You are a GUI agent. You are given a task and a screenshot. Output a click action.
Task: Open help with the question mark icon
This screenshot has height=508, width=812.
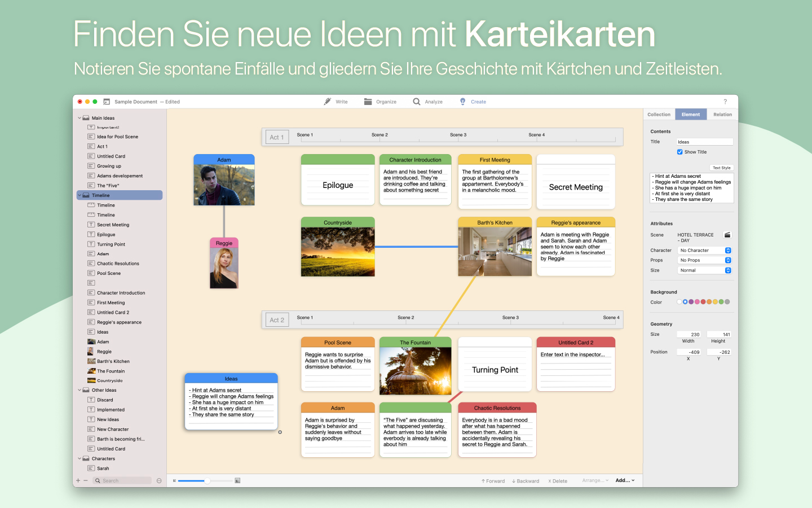[x=725, y=102]
